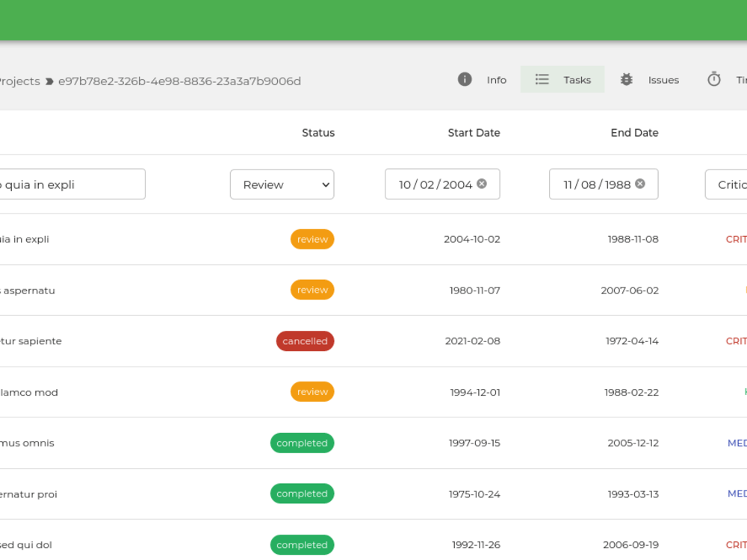The height and width of the screenshot is (560, 747).
Task: Click the task name ending 'aspernatu'
Action: (x=28, y=290)
